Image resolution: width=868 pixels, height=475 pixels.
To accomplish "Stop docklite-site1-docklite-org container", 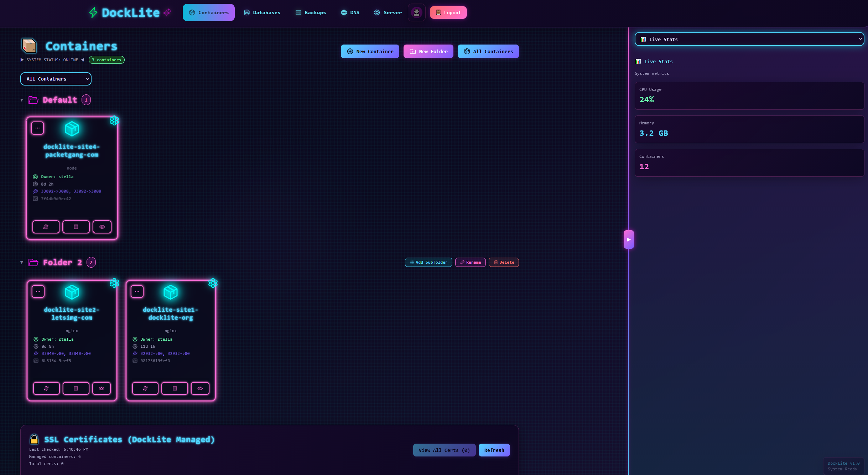I will click(175, 388).
